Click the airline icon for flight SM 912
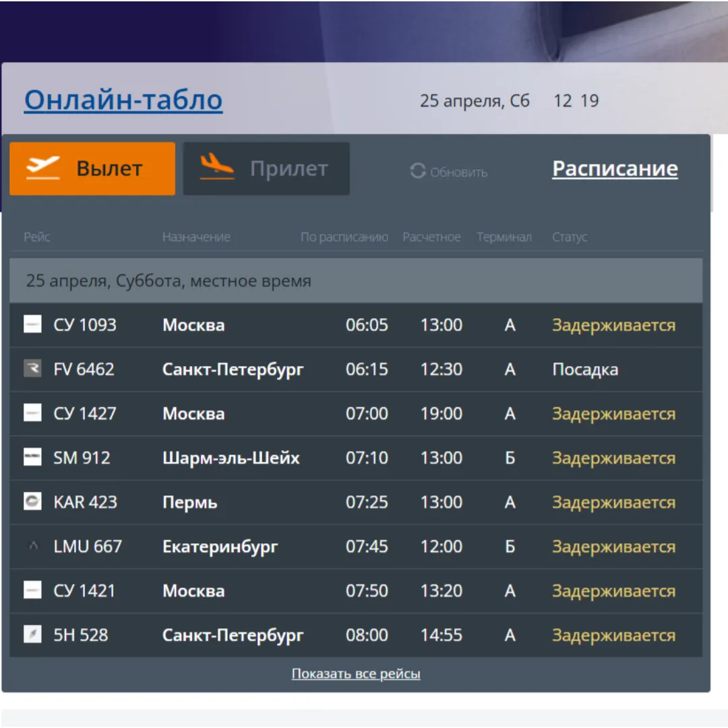Viewport: 728px width, 728px height. (x=32, y=458)
